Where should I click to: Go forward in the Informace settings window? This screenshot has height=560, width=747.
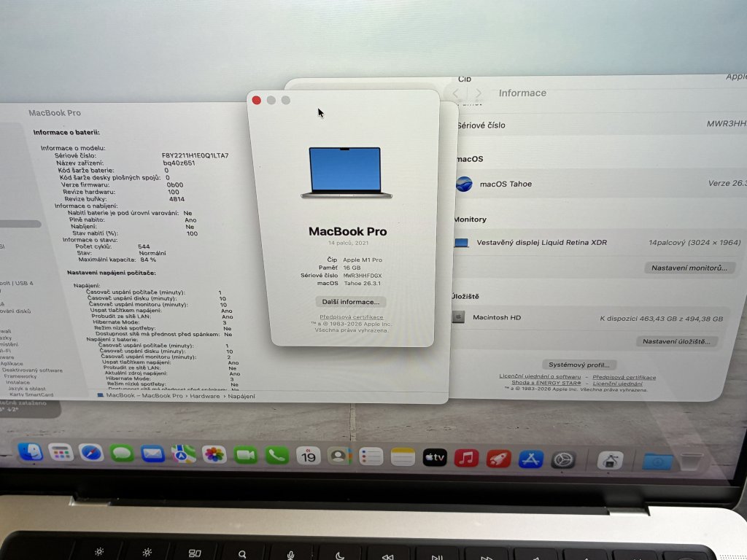coord(478,93)
